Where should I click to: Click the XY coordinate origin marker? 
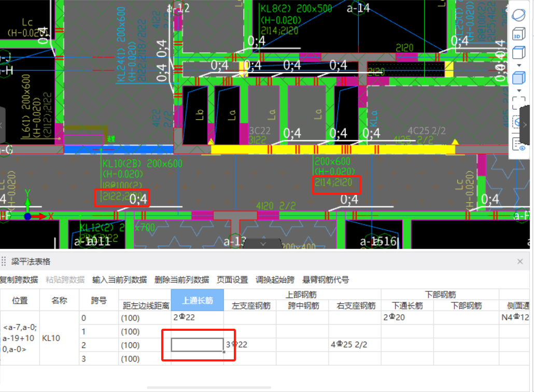click(x=27, y=216)
